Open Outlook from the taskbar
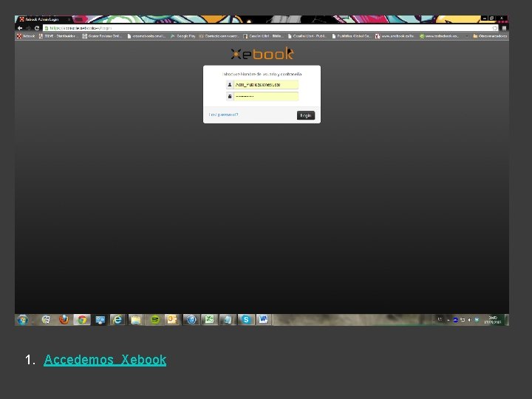532x399 pixels. tap(172, 320)
